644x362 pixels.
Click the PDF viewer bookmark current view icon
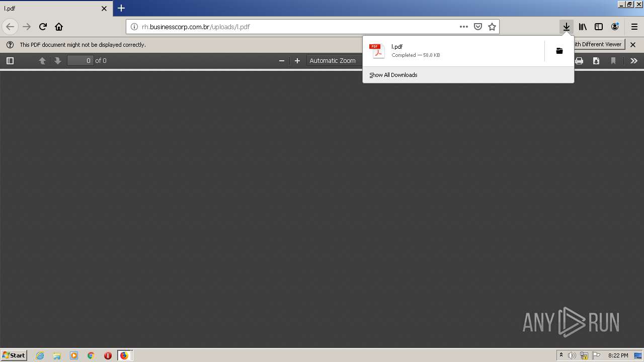pyautogui.click(x=613, y=61)
